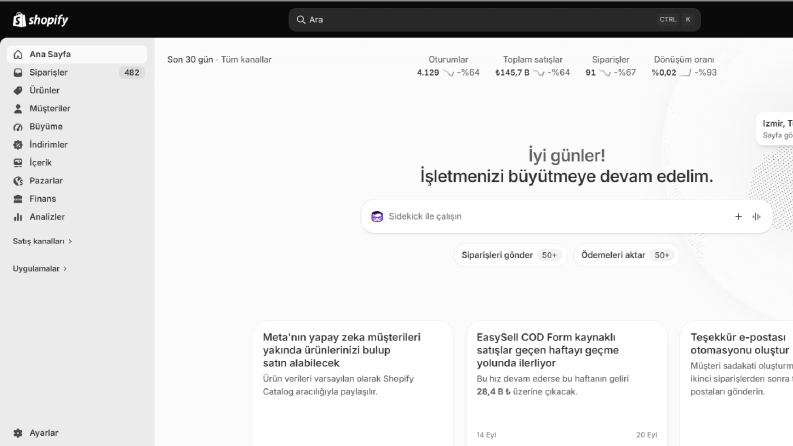Click the İyi günler! greeting text
The image size is (793, 446).
click(x=566, y=155)
